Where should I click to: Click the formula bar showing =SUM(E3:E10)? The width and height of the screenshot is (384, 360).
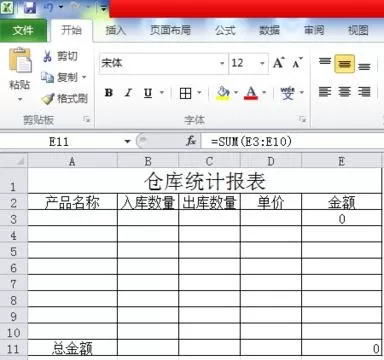coord(293,142)
